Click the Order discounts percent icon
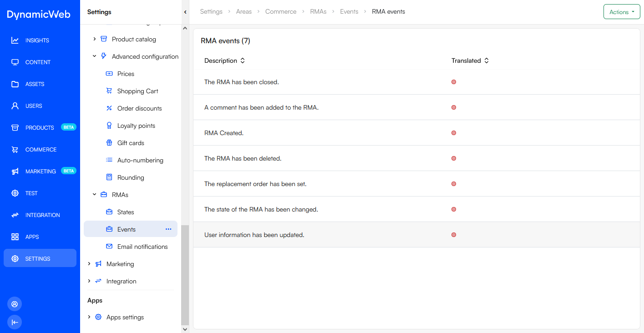This screenshot has width=644, height=333. (x=109, y=108)
